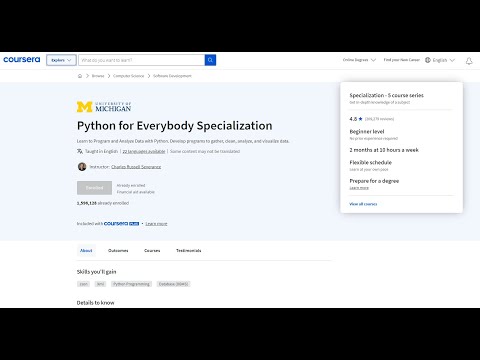Switch to the Testimonials tab

189,250
